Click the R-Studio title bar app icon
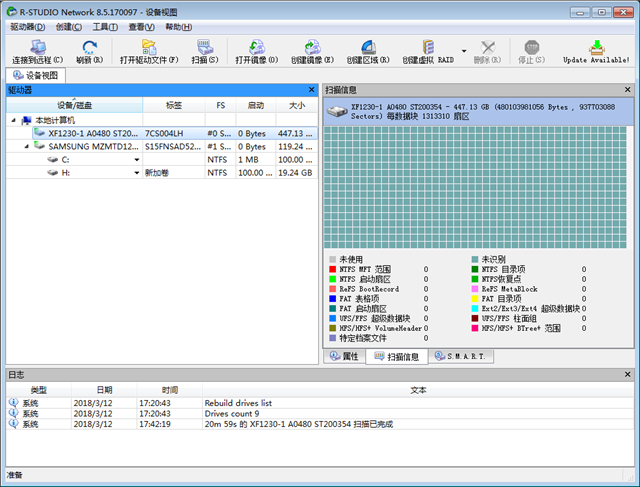This screenshot has height=487, width=640. (x=12, y=11)
